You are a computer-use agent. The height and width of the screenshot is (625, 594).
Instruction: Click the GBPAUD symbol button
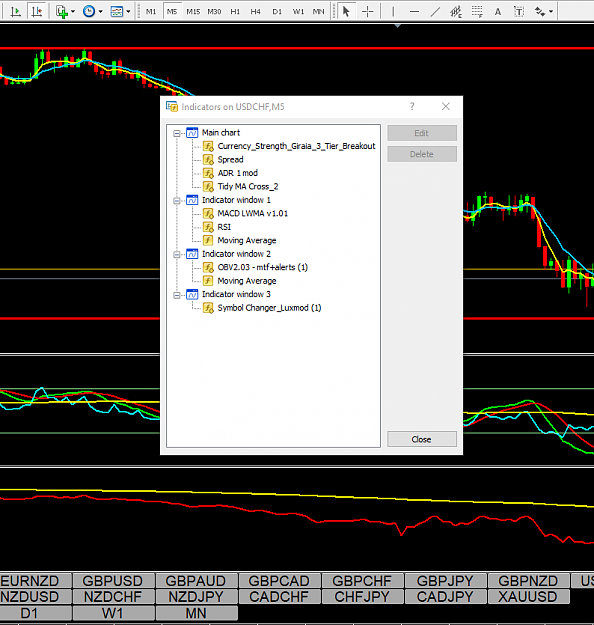pyautogui.click(x=196, y=581)
